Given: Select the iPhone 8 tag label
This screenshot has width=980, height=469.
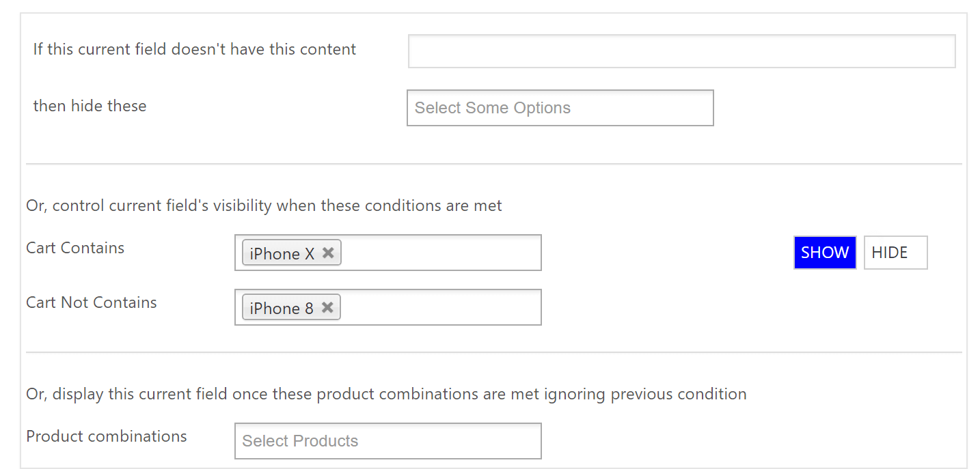Looking at the screenshot, I should coord(280,307).
